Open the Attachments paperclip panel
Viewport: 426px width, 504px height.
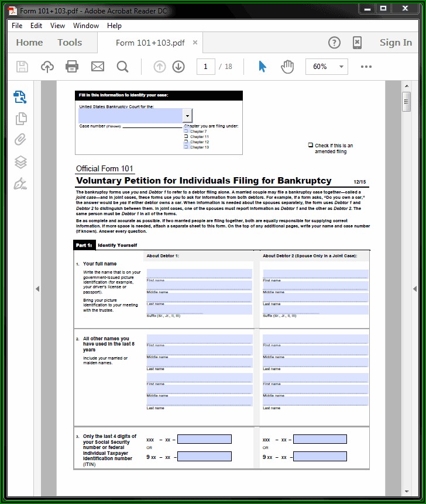[20, 140]
